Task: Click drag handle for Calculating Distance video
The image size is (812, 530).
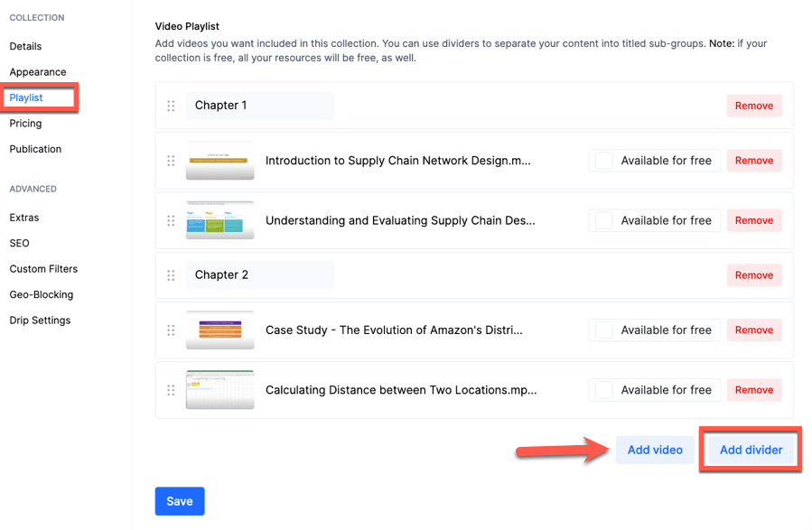Action: click(x=171, y=390)
